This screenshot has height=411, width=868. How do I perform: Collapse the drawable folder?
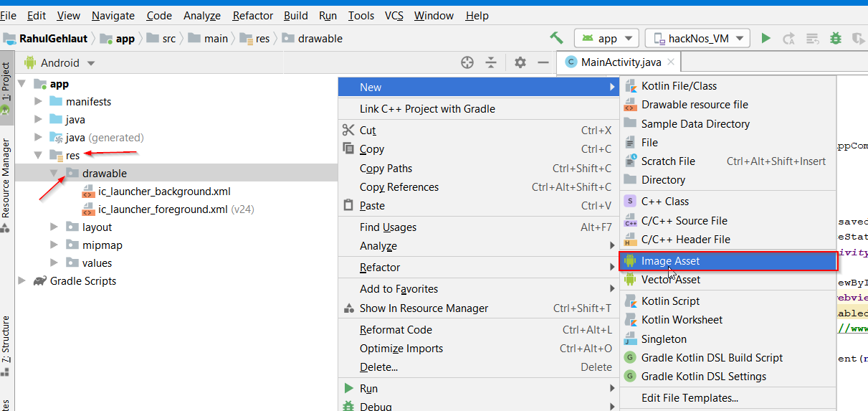point(54,174)
